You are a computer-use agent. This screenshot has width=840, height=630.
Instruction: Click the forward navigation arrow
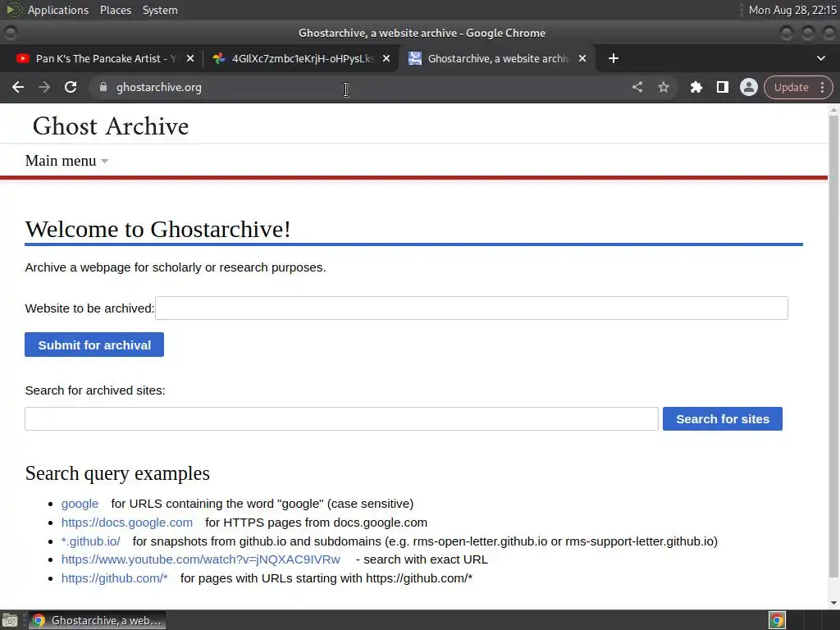pyautogui.click(x=44, y=87)
